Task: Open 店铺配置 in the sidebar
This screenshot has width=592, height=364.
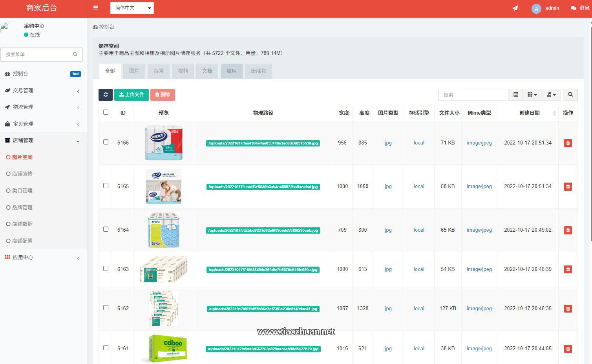Action: (x=43, y=241)
